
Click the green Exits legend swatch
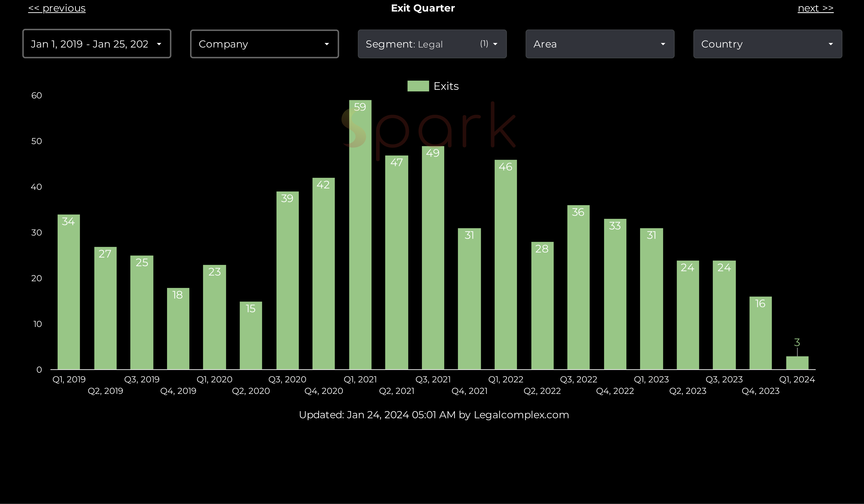(418, 86)
